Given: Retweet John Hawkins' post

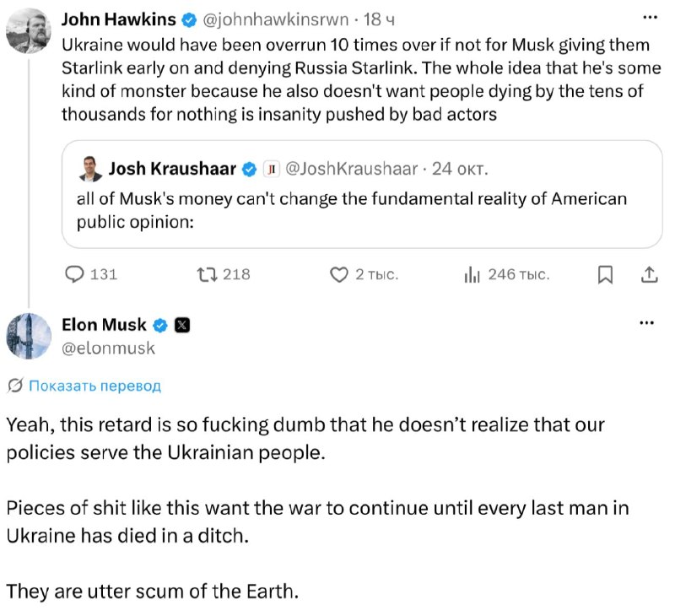Looking at the screenshot, I should [x=224, y=274].
